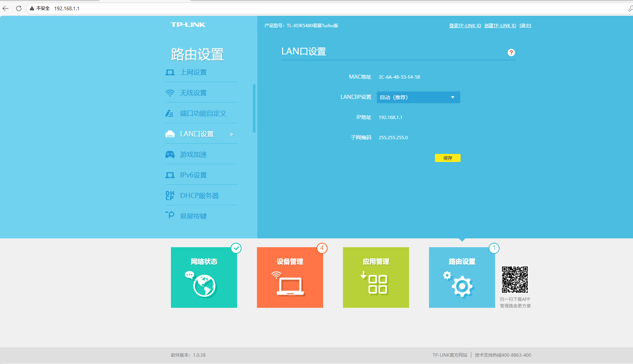This screenshot has height=364, width=633.
Task: Click the DHCP server icon in sidebar
Action: point(170,196)
